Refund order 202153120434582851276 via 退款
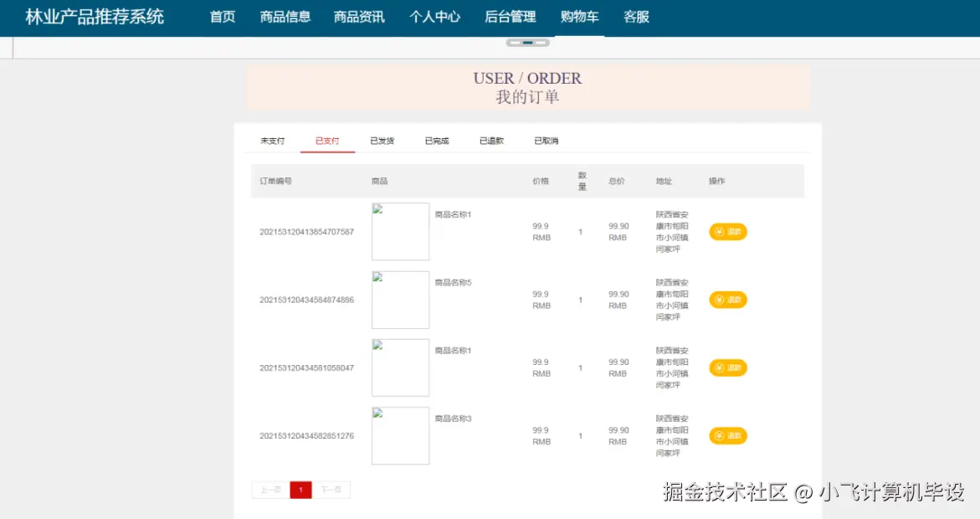980x519 pixels. point(727,436)
